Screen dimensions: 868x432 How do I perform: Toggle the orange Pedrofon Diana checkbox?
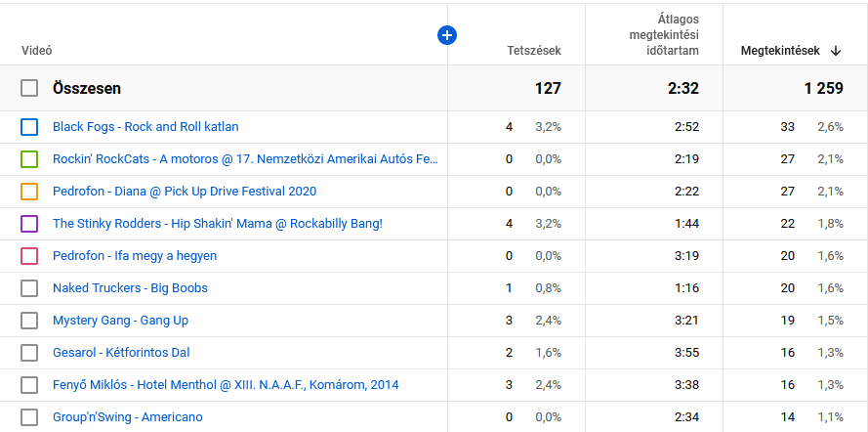(x=29, y=192)
